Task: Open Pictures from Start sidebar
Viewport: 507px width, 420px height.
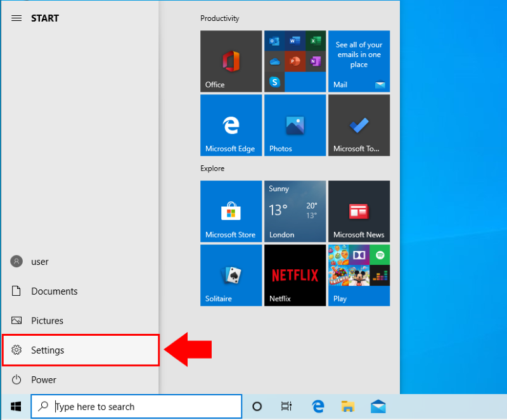Action: (47, 321)
